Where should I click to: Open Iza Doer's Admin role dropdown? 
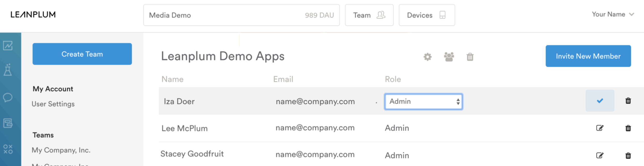pyautogui.click(x=423, y=101)
